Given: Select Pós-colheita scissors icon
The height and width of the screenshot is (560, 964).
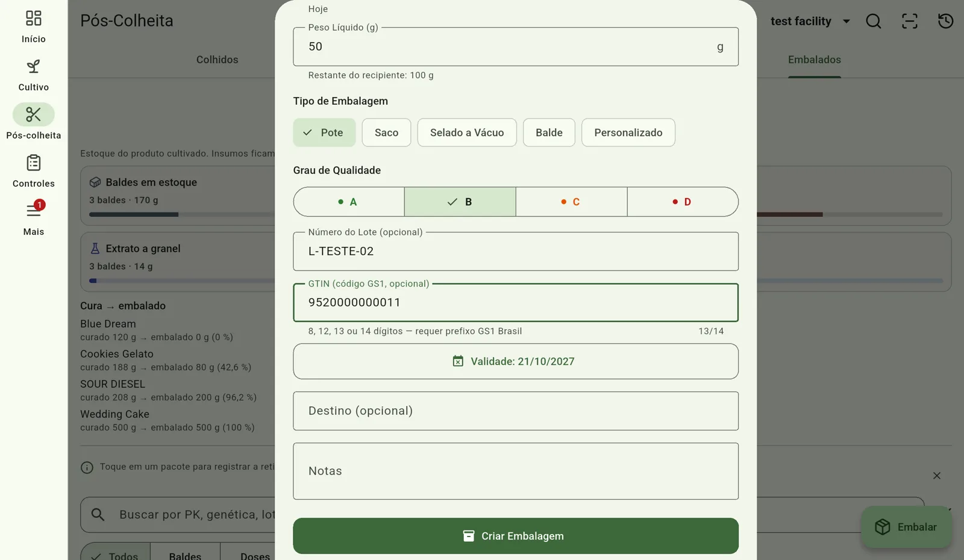Looking at the screenshot, I should 34,114.
